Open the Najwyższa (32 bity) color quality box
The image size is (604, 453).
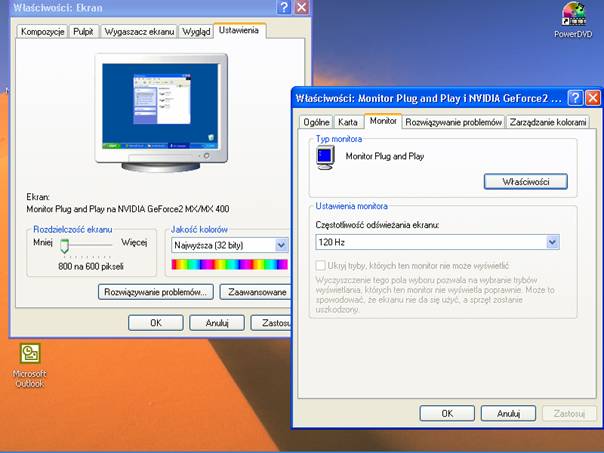coord(230,245)
